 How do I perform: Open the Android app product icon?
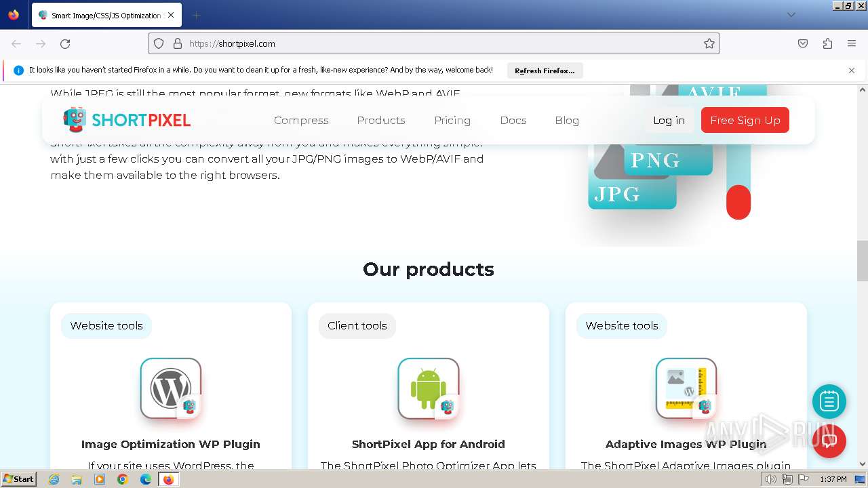point(429,388)
